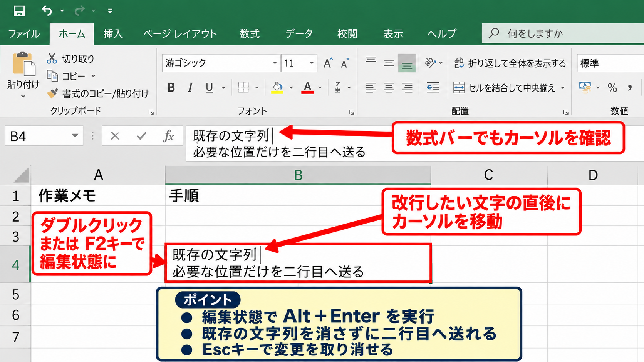Click the phonetic guide (ふりがな) icon
This screenshot has height=362, width=644.
coord(338,87)
